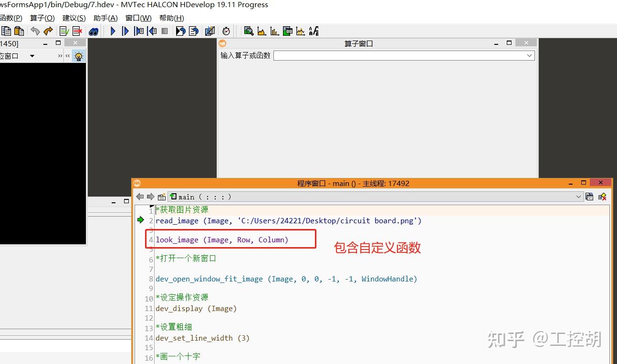Click the paste clipboard icon

click(19, 31)
